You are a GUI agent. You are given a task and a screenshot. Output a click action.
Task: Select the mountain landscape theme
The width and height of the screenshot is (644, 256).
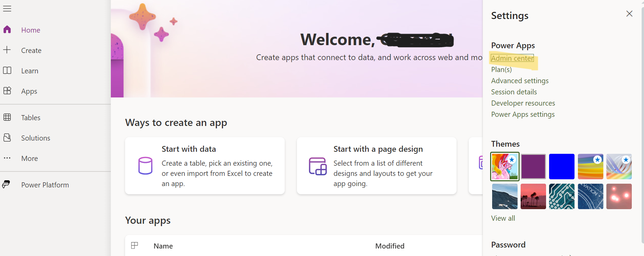click(505, 196)
